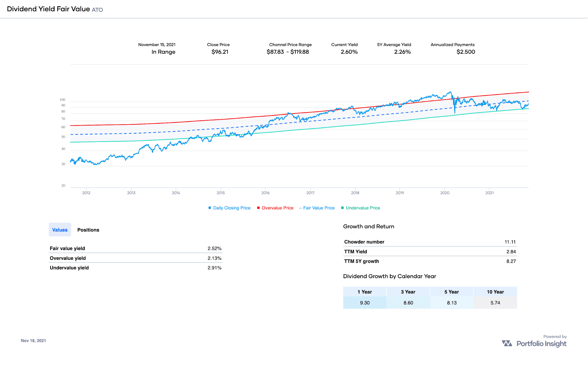Select the $2.500 annualized payments value
Viewport: 588px width, 366px height.
[466, 52]
